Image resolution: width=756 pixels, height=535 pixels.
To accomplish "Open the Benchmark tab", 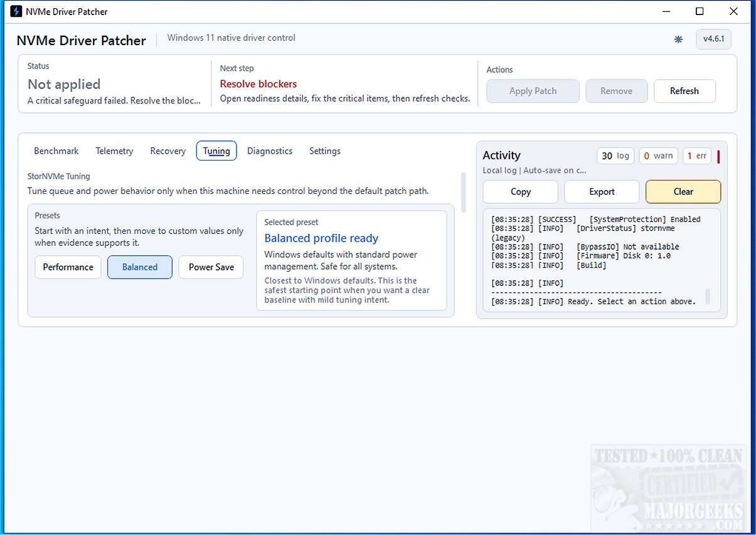I will (x=56, y=151).
